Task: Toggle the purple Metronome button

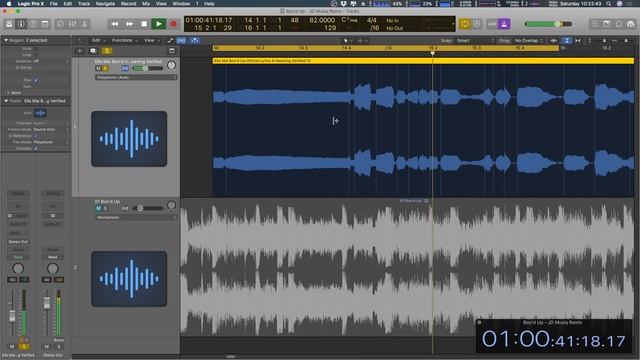Action: [x=504, y=24]
